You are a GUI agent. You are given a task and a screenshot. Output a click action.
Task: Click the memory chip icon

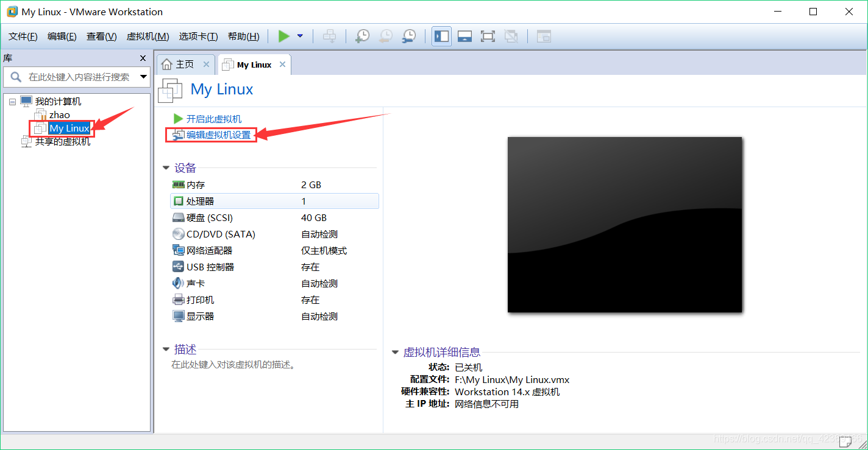[179, 185]
